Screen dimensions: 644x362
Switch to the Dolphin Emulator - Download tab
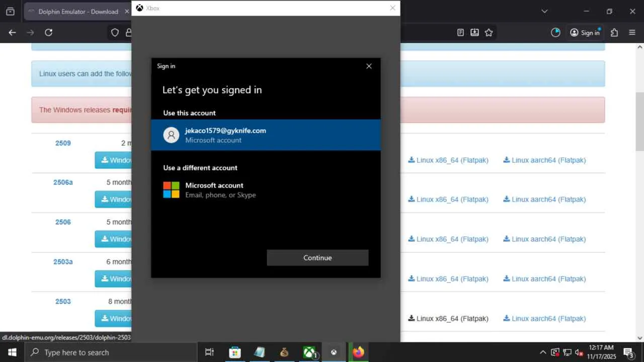point(77,11)
